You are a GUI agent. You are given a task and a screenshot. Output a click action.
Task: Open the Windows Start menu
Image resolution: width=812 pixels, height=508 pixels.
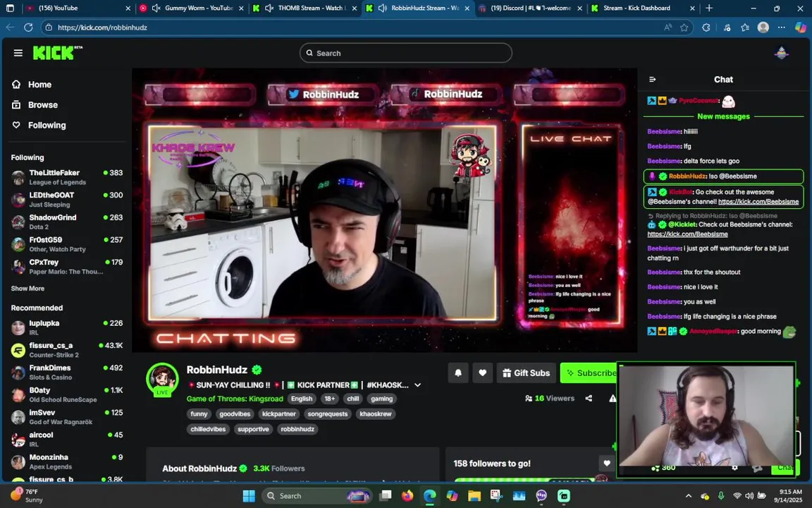[x=249, y=496]
